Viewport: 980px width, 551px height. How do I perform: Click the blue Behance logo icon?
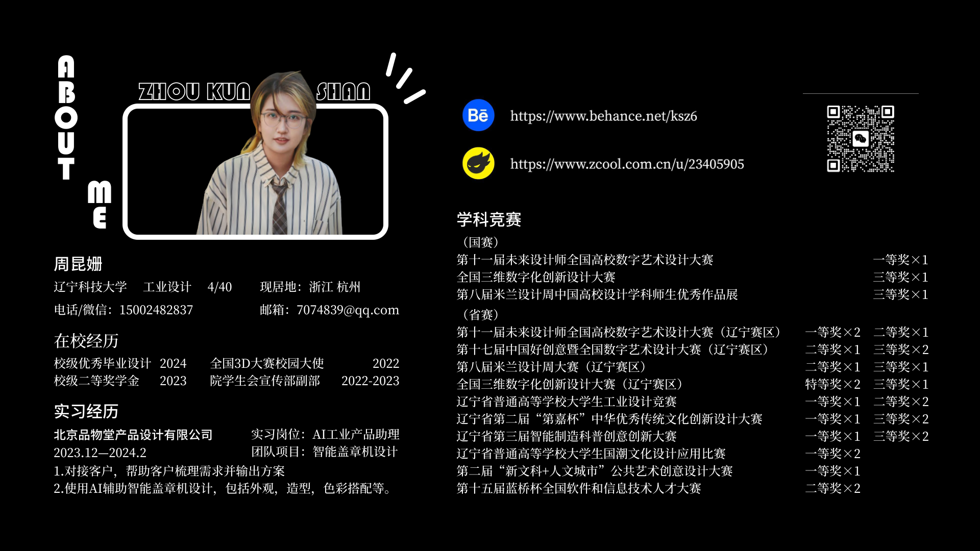478,115
